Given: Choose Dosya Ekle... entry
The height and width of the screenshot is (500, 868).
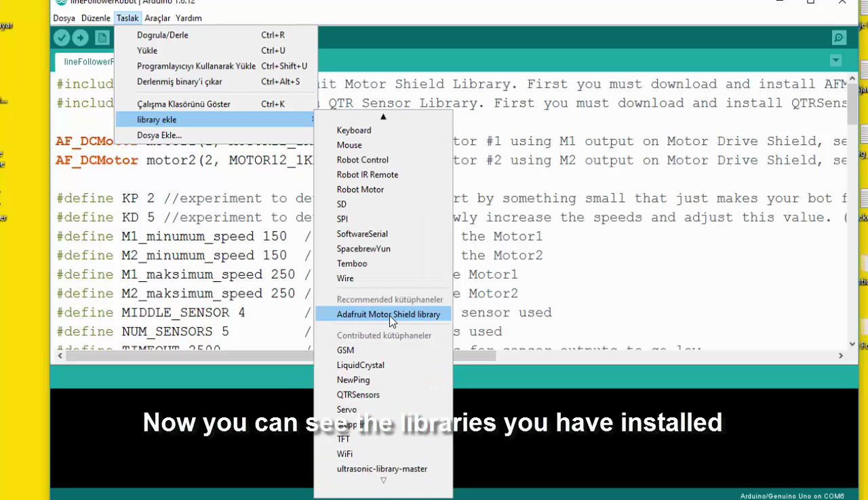Looking at the screenshot, I should click(x=216, y=136).
